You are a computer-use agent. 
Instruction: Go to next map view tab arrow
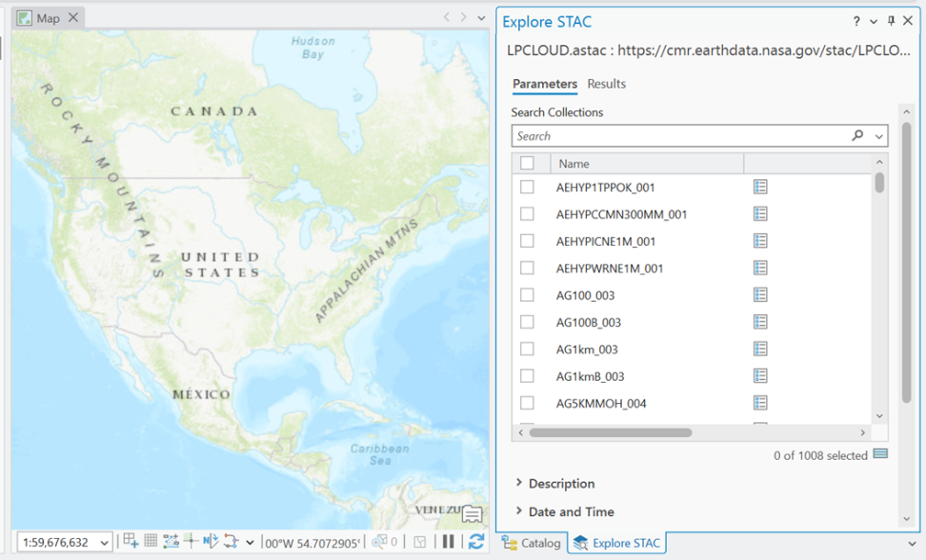click(x=464, y=18)
